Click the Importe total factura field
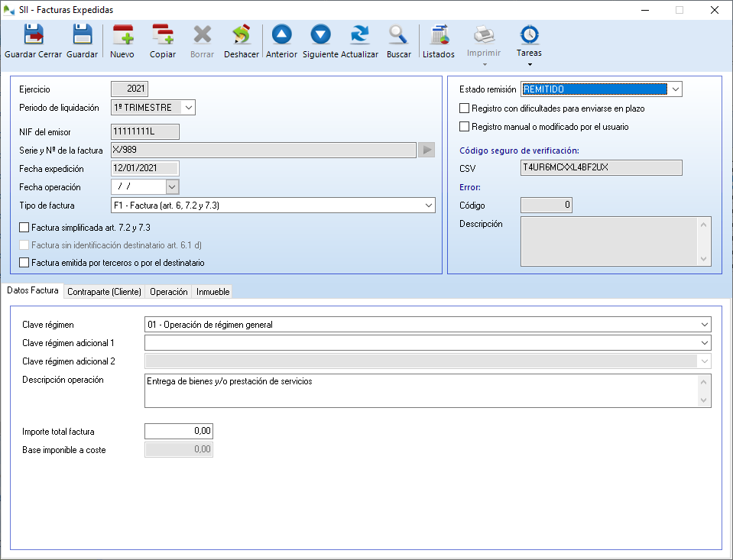The width and height of the screenshot is (733, 560). pyautogui.click(x=179, y=432)
